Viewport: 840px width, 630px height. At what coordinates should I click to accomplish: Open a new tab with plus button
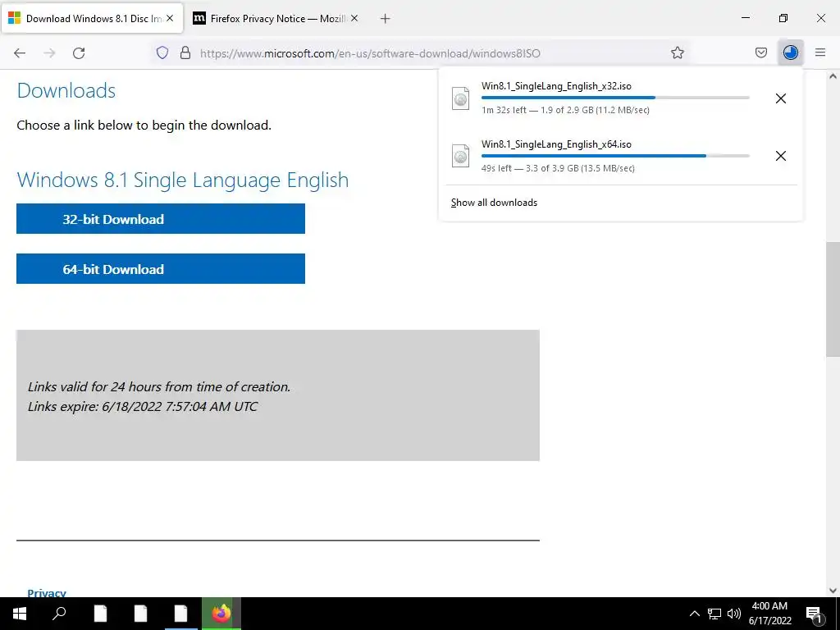(x=385, y=19)
